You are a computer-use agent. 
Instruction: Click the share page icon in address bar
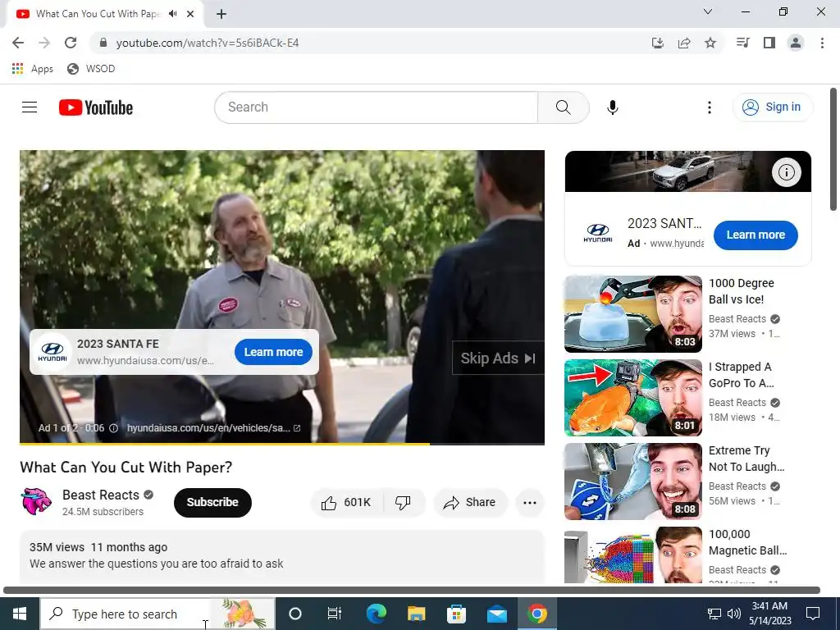(x=684, y=43)
